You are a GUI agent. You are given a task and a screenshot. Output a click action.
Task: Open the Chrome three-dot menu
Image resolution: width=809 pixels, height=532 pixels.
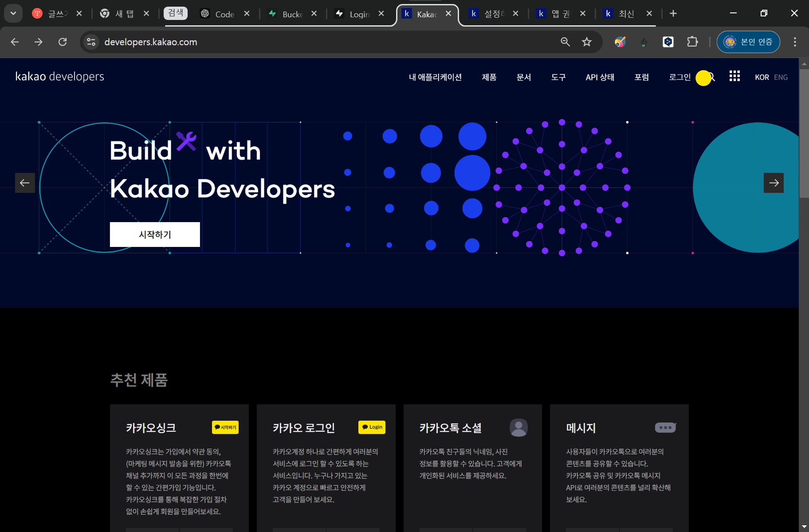795,42
